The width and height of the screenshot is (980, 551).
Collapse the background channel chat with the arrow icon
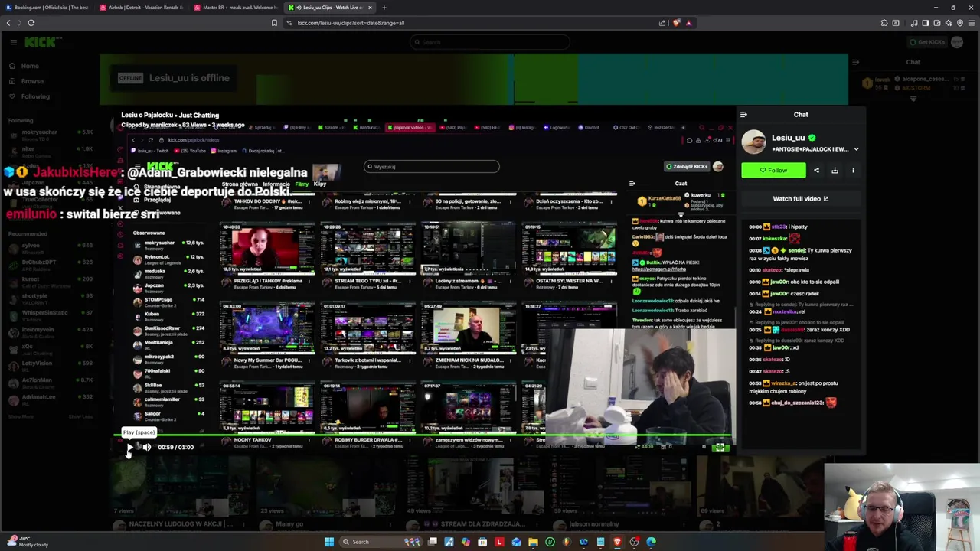[x=856, y=63]
